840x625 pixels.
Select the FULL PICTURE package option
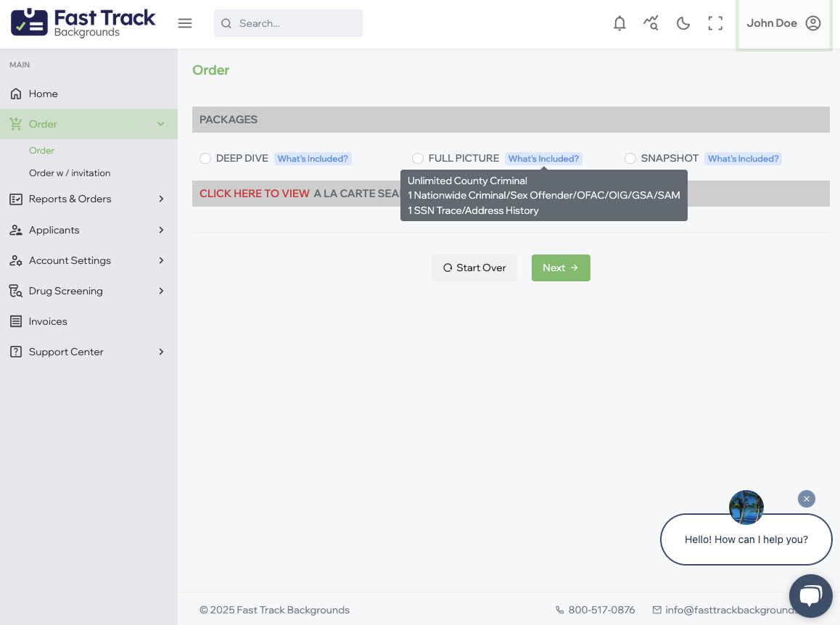[x=418, y=158]
